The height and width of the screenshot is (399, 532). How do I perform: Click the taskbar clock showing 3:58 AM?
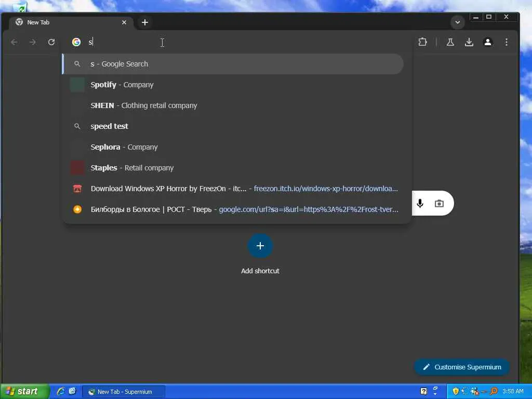[x=513, y=391]
